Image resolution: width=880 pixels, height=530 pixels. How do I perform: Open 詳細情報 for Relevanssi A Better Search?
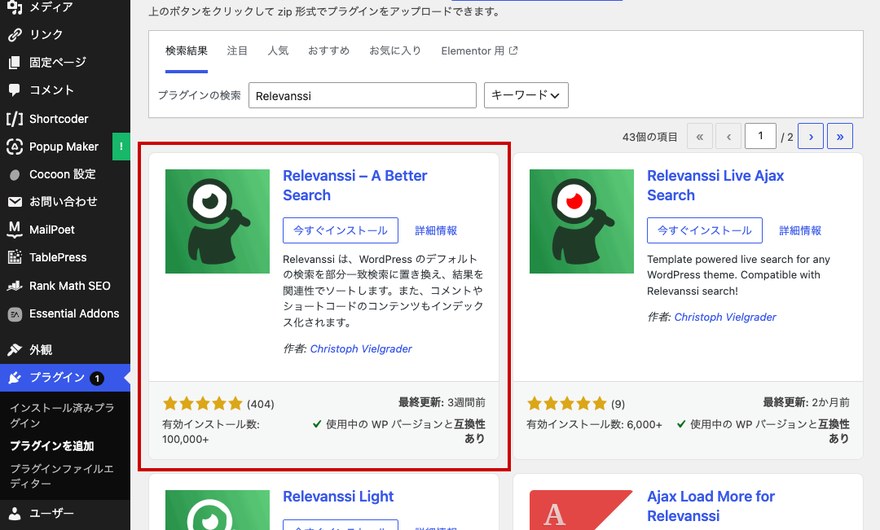tap(436, 230)
